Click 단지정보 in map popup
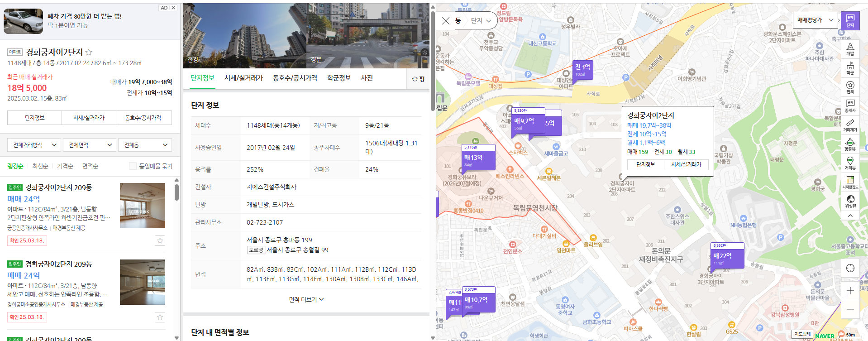Screen dimensions: 868x341 tap(645, 164)
